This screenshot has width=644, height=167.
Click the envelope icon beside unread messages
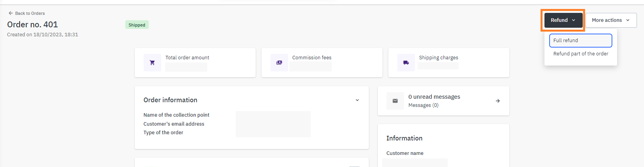click(x=395, y=101)
